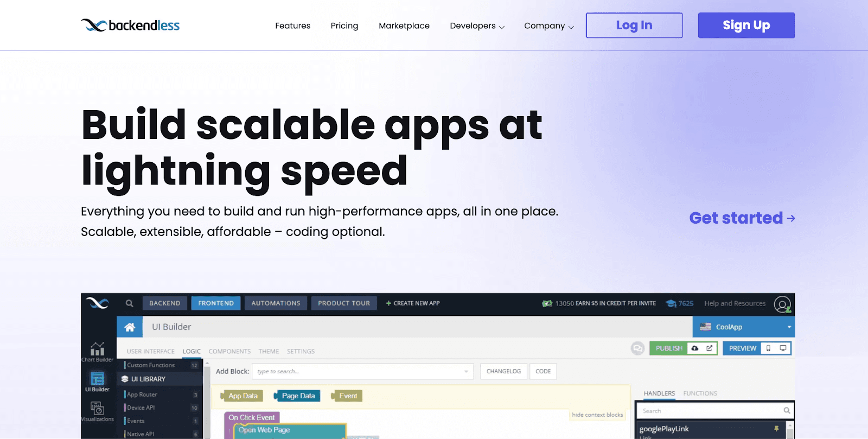Click the chat bubbles icon
The width and height of the screenshot is (868, 439).
point(637,348)
